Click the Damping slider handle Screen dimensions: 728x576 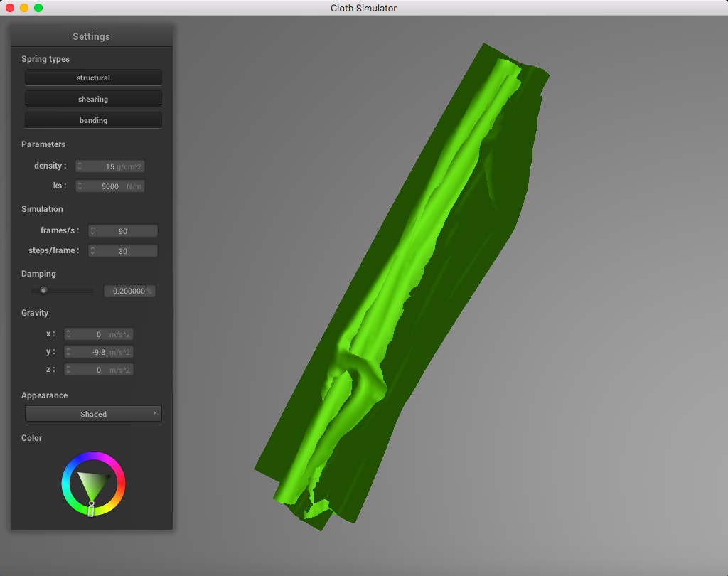click(43, 290)
